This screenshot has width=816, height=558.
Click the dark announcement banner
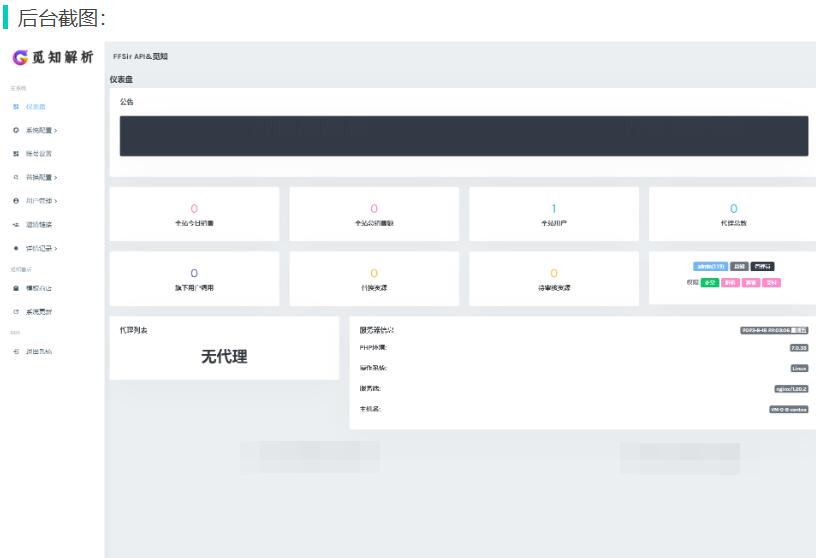pyautogui.click(x=464, y=136)
